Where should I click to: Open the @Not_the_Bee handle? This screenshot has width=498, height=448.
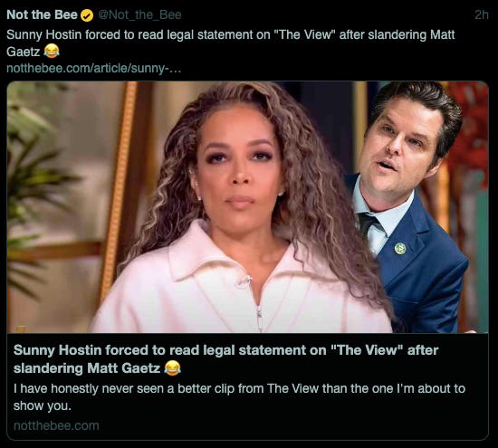pyautogui.click(x=139, y=14)
